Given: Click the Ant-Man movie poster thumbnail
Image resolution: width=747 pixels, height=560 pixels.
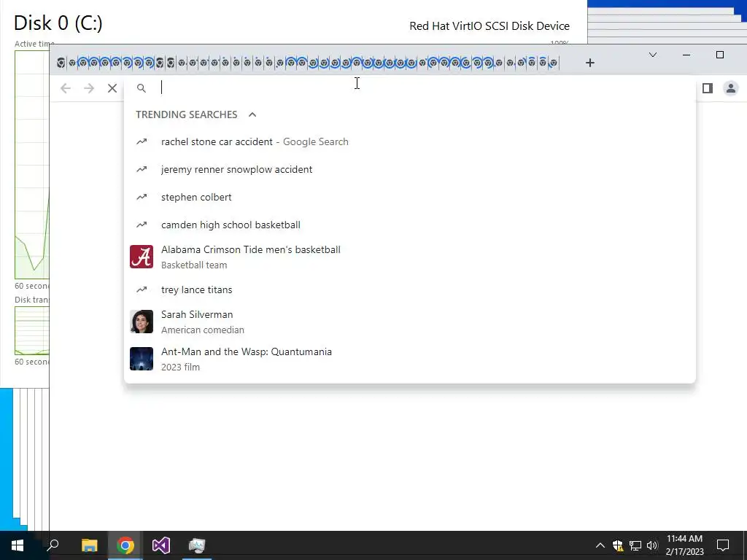Looking at the screenshot, I should (x=142, y=359).
